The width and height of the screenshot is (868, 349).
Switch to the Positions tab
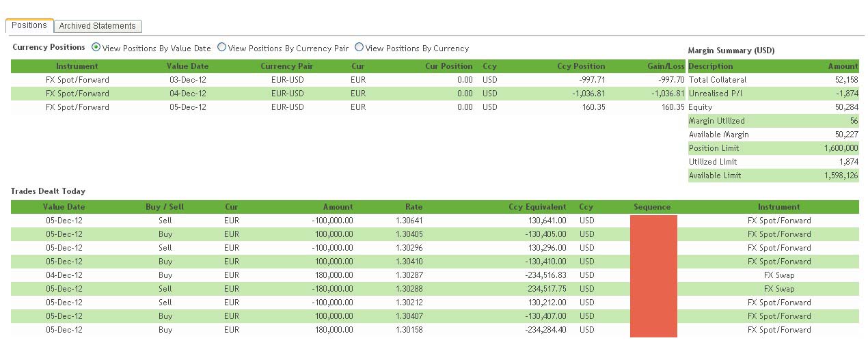point(29,25)
